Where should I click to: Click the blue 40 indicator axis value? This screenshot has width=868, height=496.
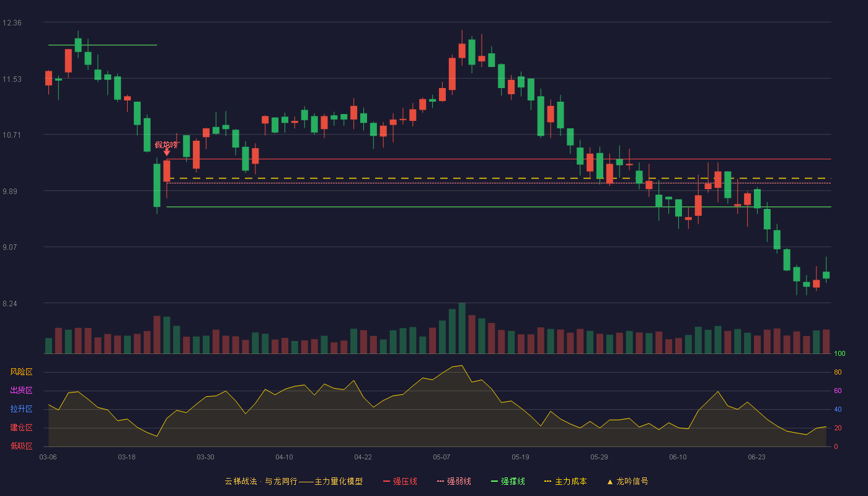(838, 409)
